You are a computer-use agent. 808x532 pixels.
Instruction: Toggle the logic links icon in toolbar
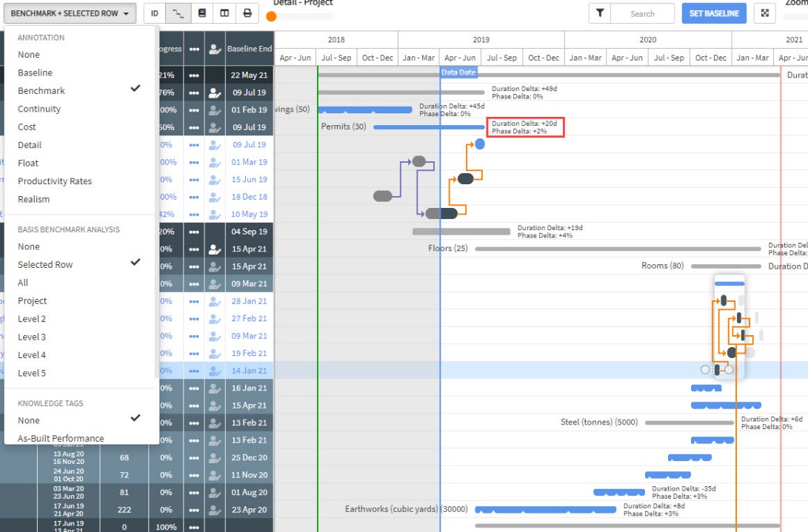[x=177, y=13]
